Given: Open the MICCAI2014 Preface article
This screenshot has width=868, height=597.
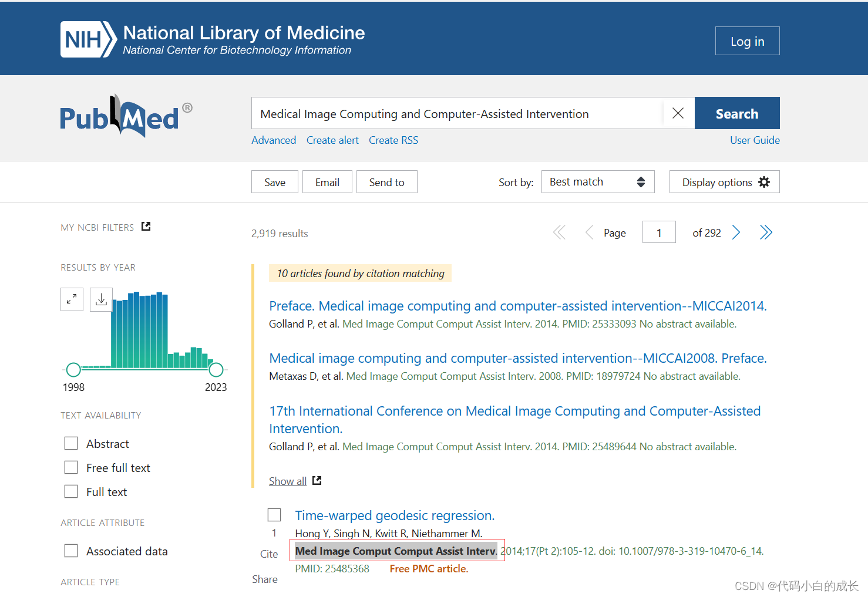Looking at the screenshot, I should (518, 306).
